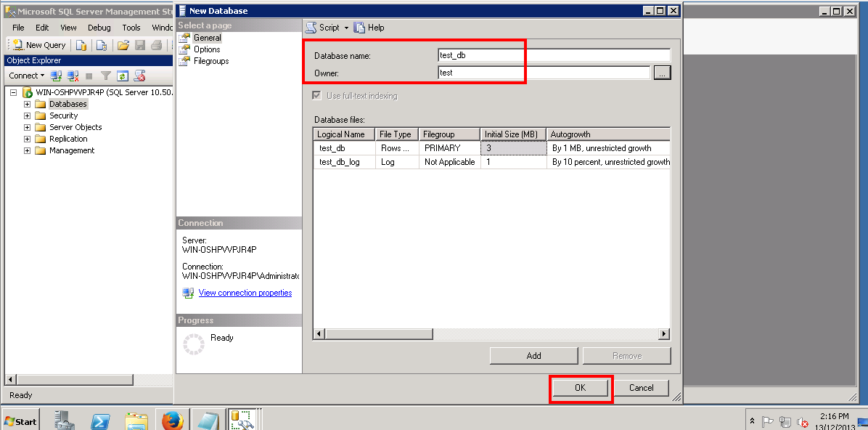Open the Script dropdown arrow
The width and height of the screenshot is (868, 430).
pos(346,28)
